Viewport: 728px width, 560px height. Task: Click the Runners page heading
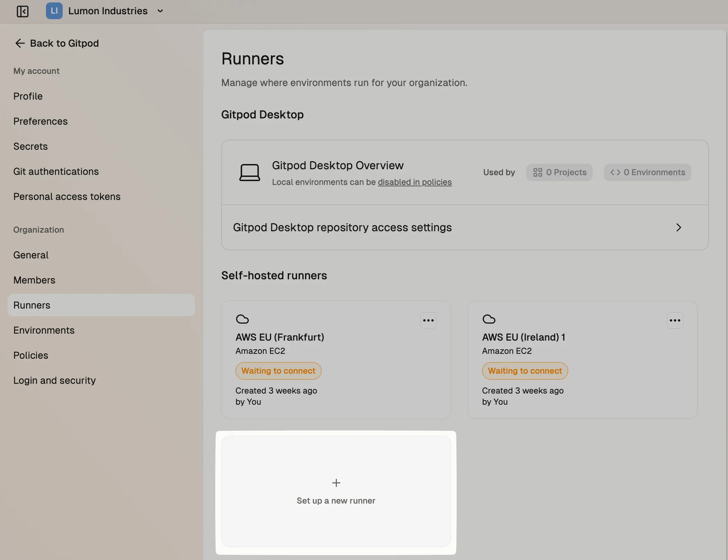coord(253,59)
